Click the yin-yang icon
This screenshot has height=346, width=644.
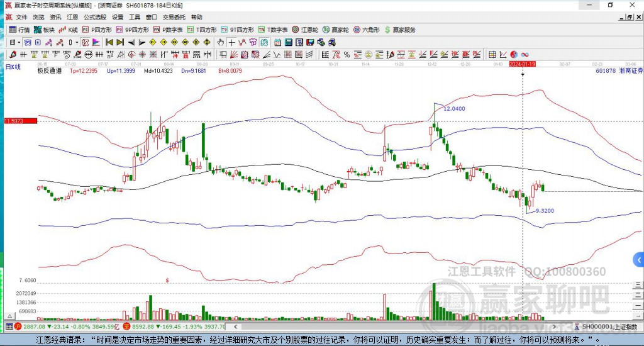pyautogui.click(x=514, y=54)
